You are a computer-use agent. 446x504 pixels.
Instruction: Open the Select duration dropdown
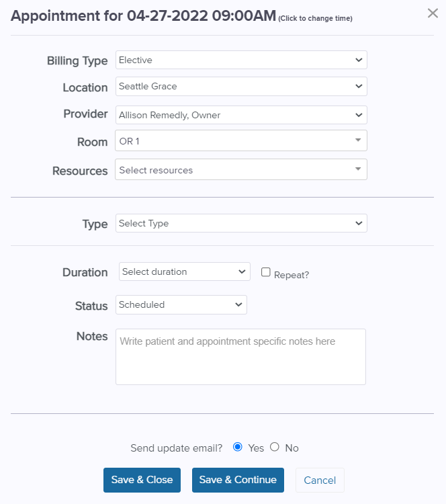[185, 271]
